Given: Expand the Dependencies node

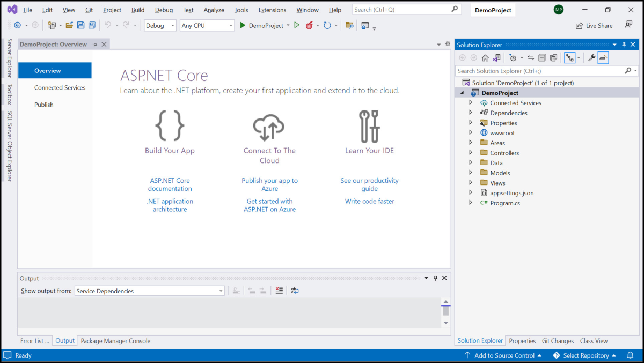Looking at the screenshot, I should (x=471, y=113).
